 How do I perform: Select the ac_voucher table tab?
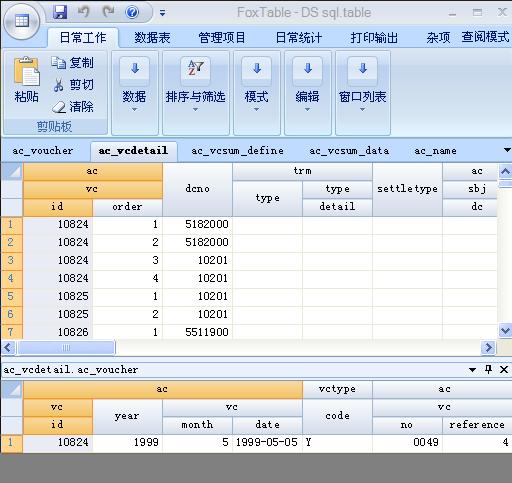pyautogui.click(x=43, y=151)
